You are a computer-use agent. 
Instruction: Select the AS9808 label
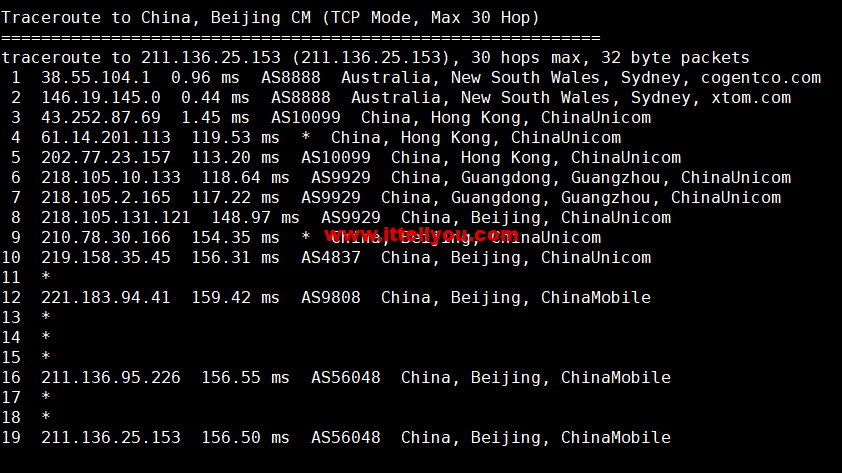331,297
